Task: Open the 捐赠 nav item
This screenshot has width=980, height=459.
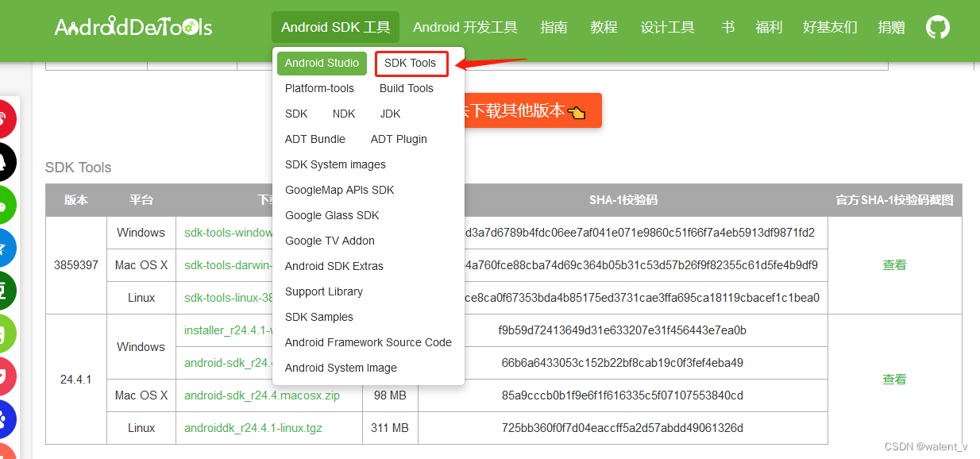Action: 891,27
